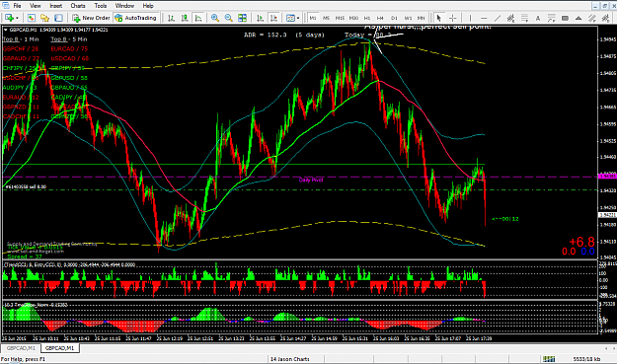The width and height of the screenshot is (617, 364).
Task: Select the trendline drawing tool
Action: coord(498,18)
